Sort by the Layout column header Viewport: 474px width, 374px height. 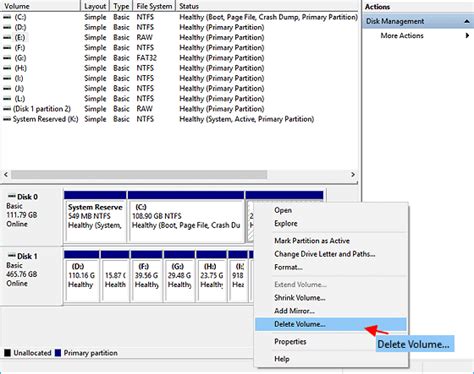(95, 6)
